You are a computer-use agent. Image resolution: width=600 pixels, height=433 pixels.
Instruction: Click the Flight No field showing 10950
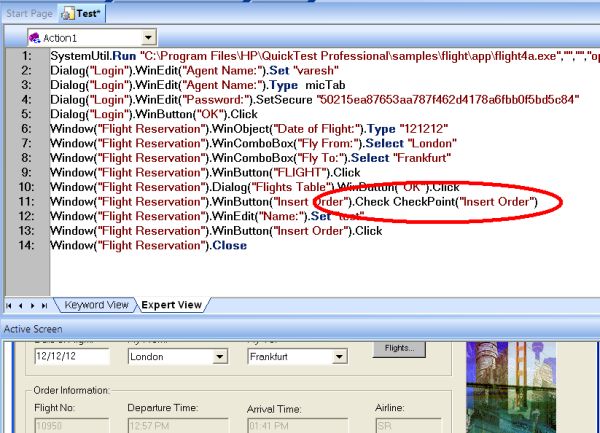[x=72, y=425]
